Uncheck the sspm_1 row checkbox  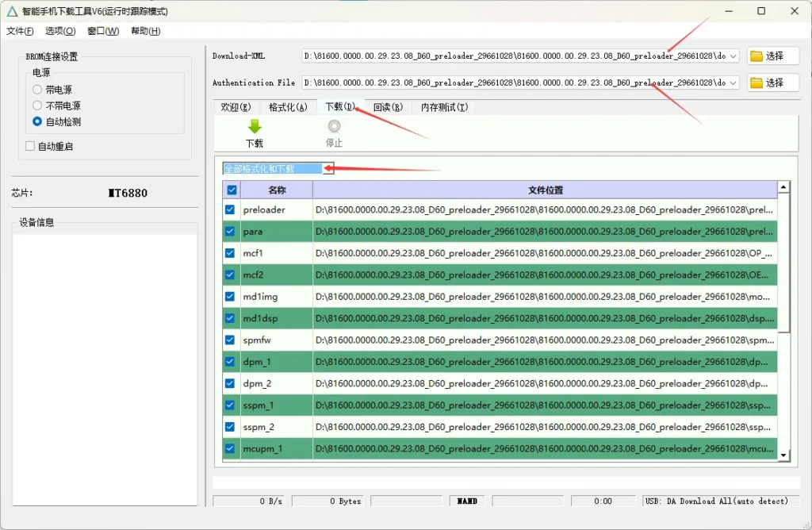230,405
